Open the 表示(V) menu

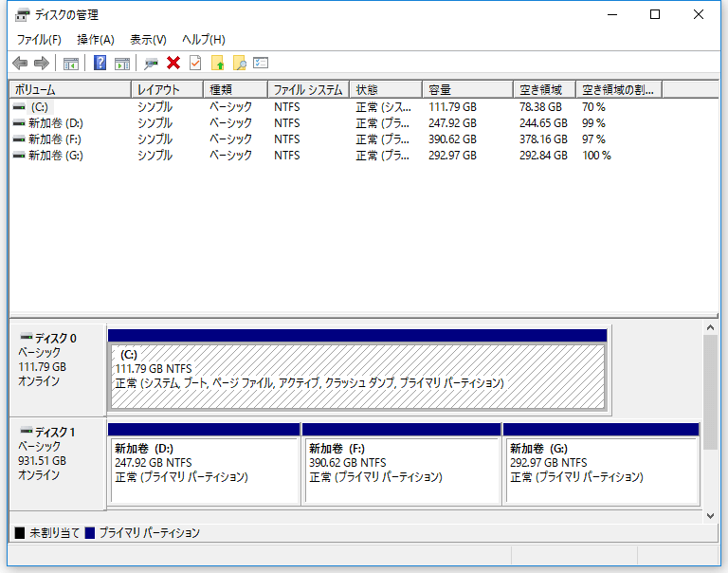click(x=148, y=40)
